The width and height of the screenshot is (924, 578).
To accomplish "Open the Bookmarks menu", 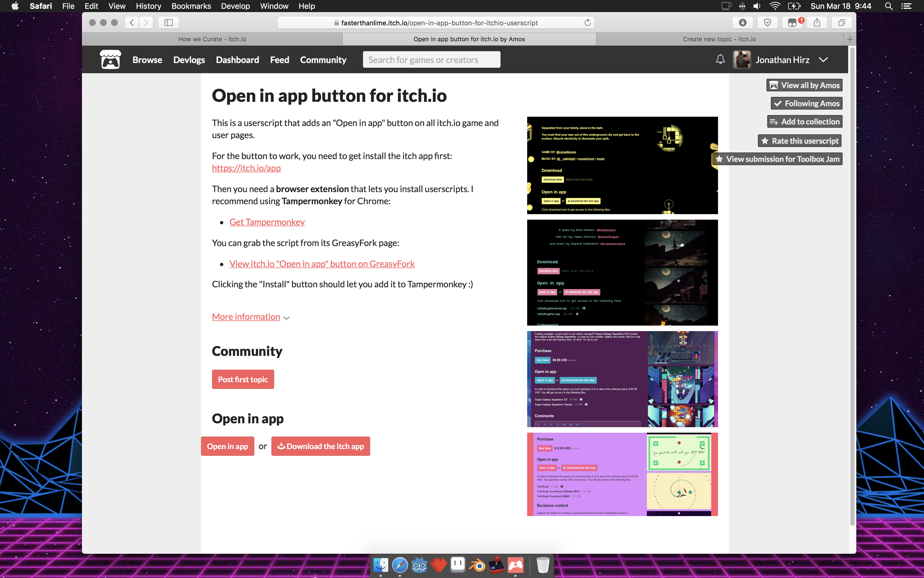I will coord(191,6).
